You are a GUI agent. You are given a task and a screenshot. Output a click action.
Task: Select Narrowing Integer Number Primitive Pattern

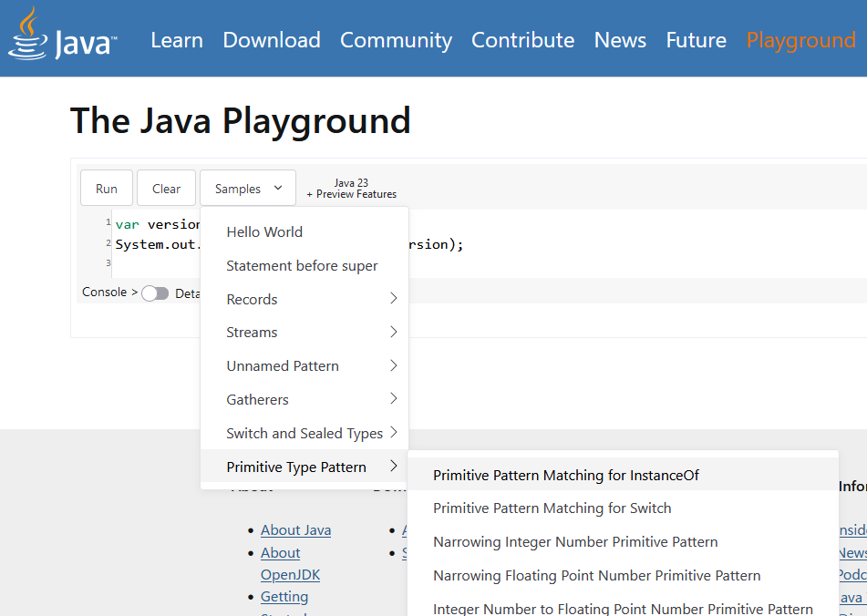pos(575,541)
